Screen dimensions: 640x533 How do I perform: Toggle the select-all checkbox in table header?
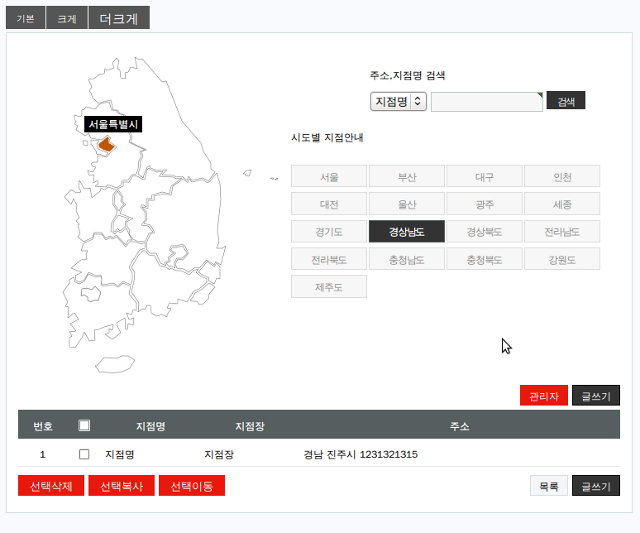84,425
